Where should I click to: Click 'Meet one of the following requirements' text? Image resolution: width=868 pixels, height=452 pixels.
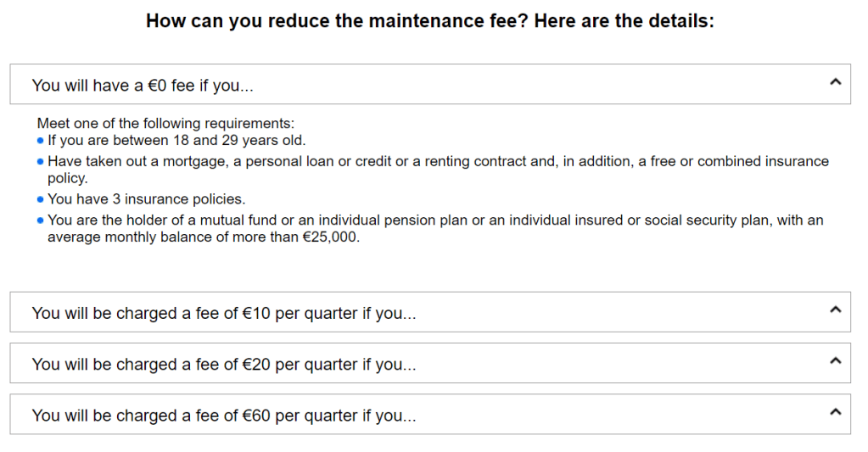click(165, 124)
